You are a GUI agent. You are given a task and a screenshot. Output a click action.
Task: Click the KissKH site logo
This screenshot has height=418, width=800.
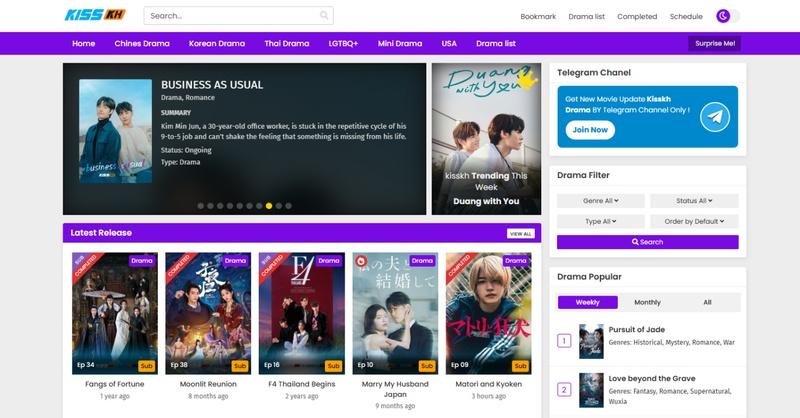coord(95,15)
